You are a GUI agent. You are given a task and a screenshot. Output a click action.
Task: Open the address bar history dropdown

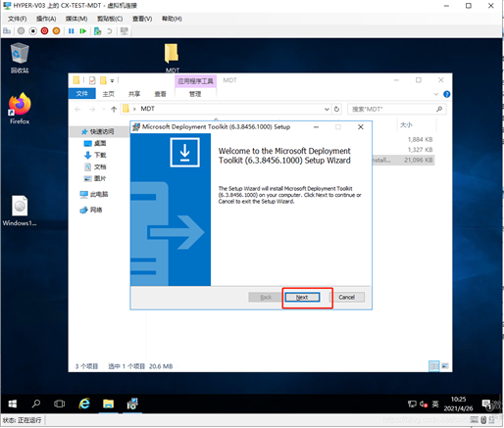pyautogui.click(x=327, y=109)
